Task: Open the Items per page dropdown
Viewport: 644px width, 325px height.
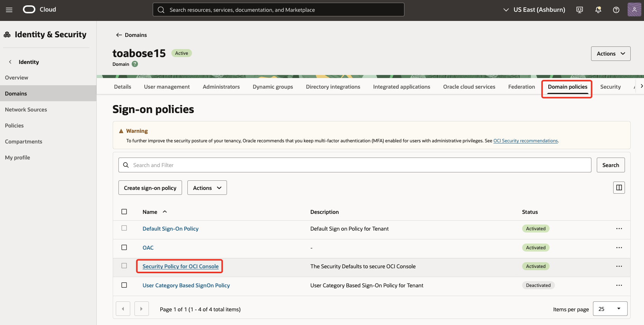Action: tap(610, 309)
